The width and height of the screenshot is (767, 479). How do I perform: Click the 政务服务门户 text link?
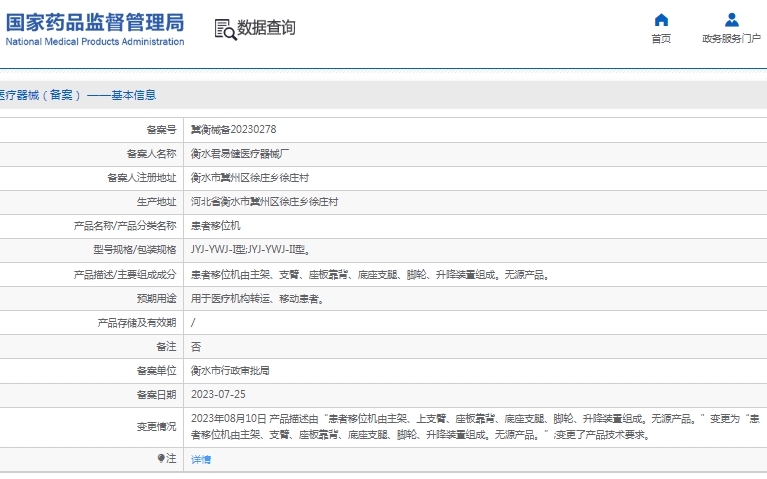pyautogui.click(x=731, y=39)
